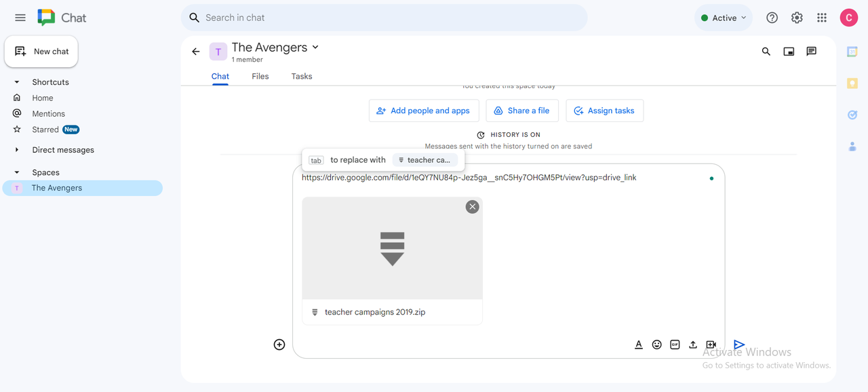The width and height of the screenshot is (868, 392).
Task: Select The Avengers space in sidebar
Action: (x=83, y=188)
